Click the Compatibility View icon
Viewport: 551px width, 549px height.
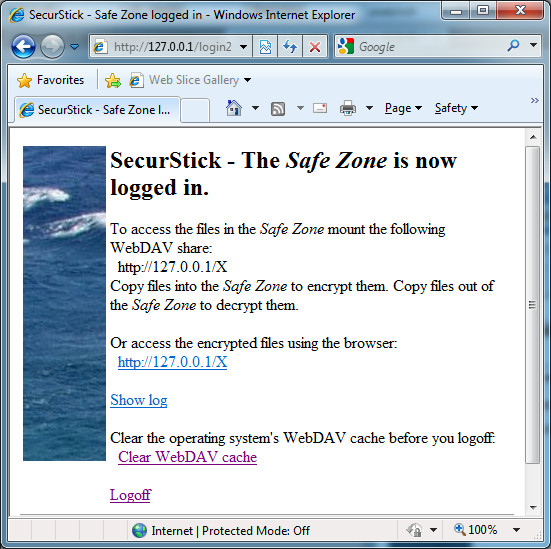(265, 46)
